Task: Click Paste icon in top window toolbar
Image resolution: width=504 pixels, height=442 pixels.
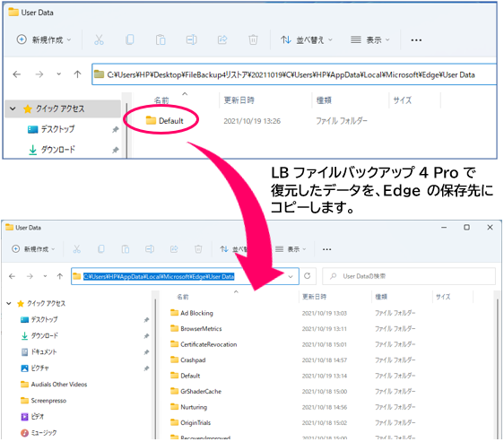Action: coord(161,39)
